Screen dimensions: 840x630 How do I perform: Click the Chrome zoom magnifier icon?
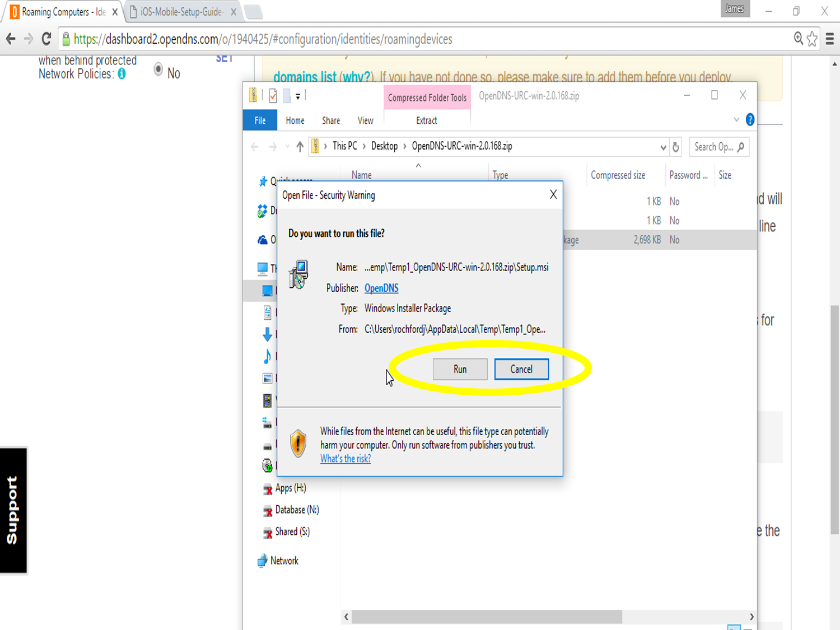[x=799, y=38]
